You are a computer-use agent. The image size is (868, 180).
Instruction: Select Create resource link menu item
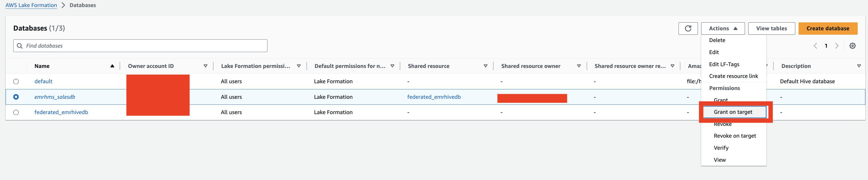(733, 76)
